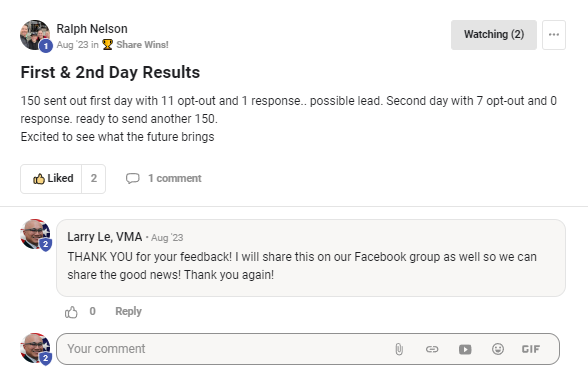Viewport: 588px width, 386px height.
Task: Click Ralph Nelson's avatar photo
Action: point(35,35)
